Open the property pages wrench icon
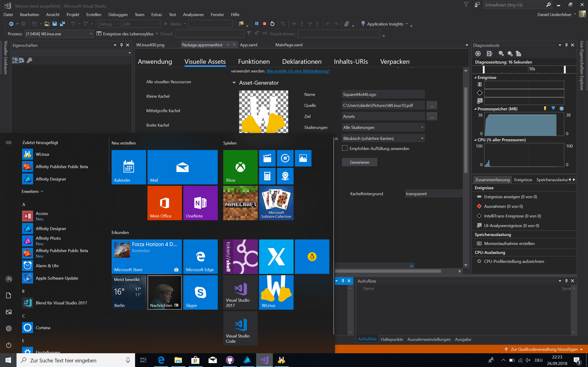588x367 pixels. (29, 60)
